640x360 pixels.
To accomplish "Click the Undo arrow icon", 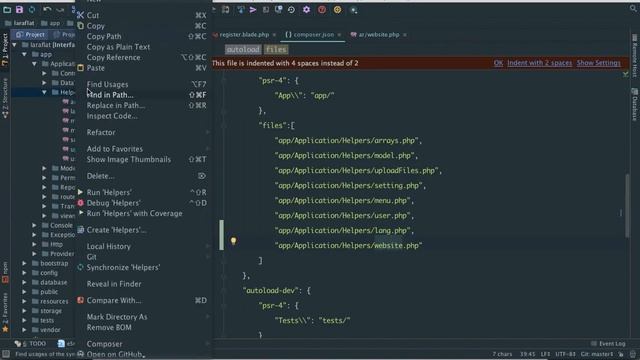I will [x=47, y=9].
